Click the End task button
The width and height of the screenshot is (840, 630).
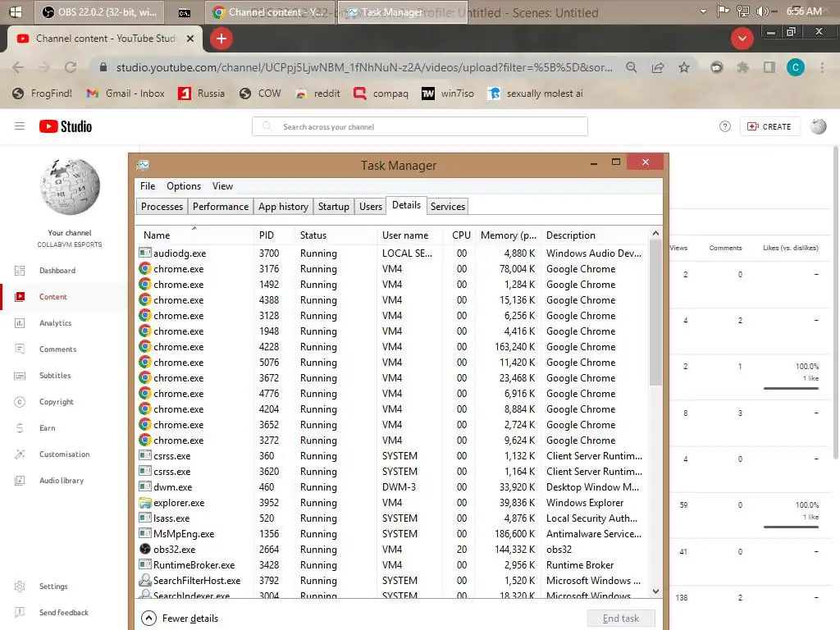(x=620, y=619)
